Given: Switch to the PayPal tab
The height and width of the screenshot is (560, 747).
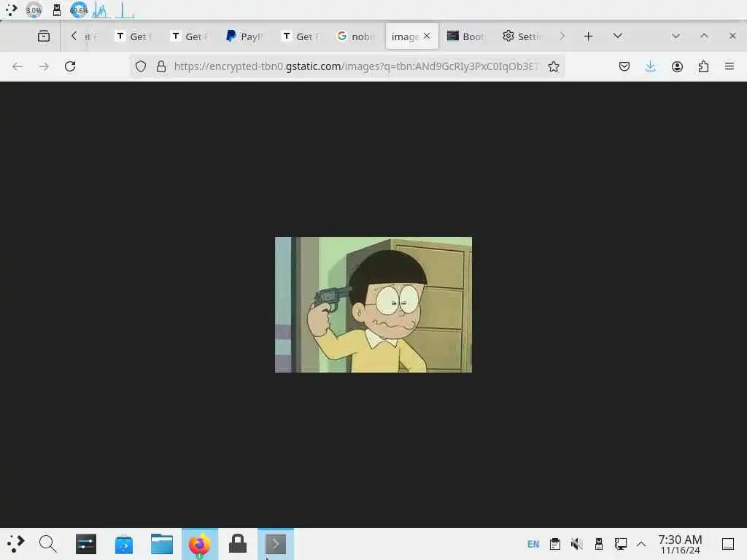Looking at the screenshot, I should pyautogui.click(x=244, y=36).
